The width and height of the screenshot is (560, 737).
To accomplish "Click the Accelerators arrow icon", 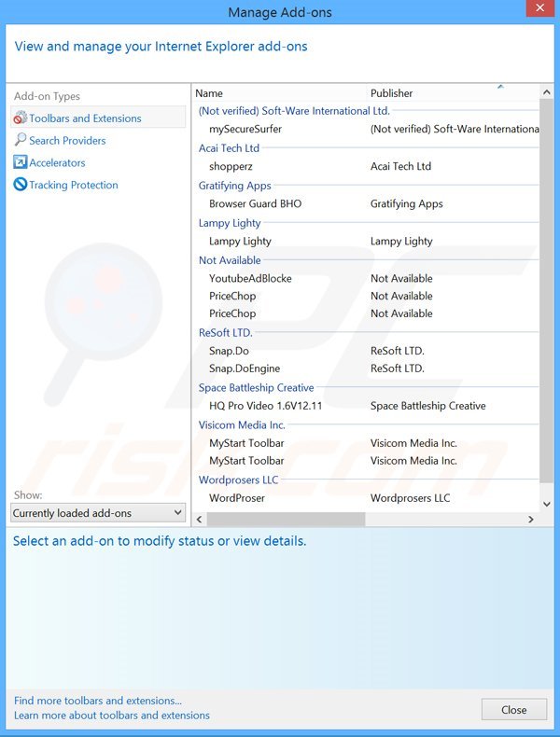I will (21, 162).
